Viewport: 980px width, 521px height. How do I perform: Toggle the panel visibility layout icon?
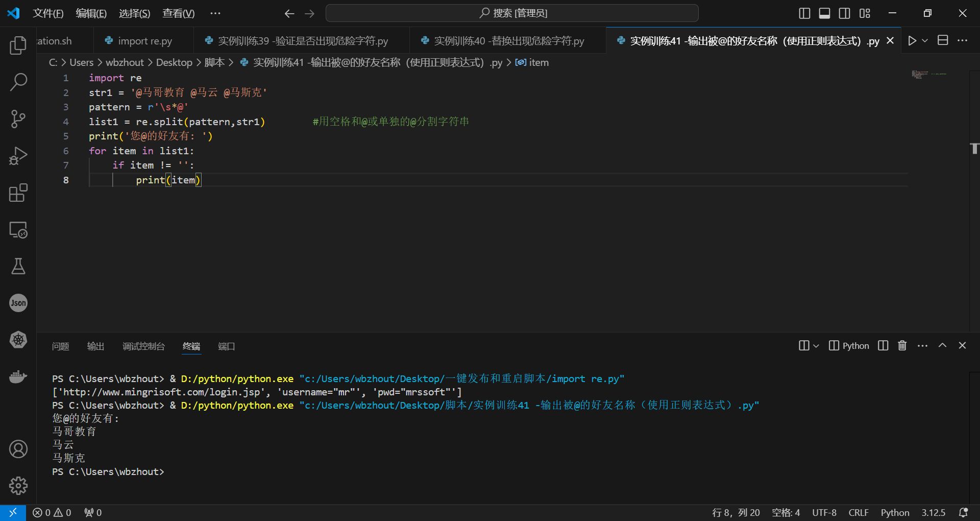[x=824, y=13]
